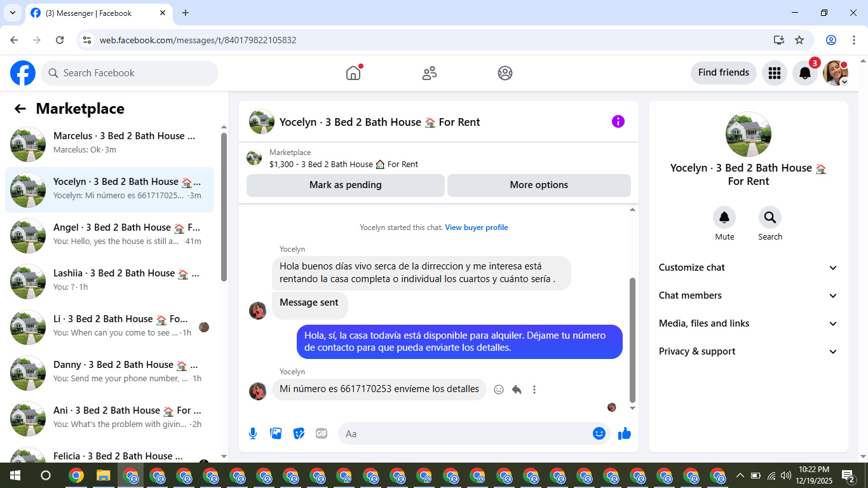Show hidden system tray icons

pos(740,475)
